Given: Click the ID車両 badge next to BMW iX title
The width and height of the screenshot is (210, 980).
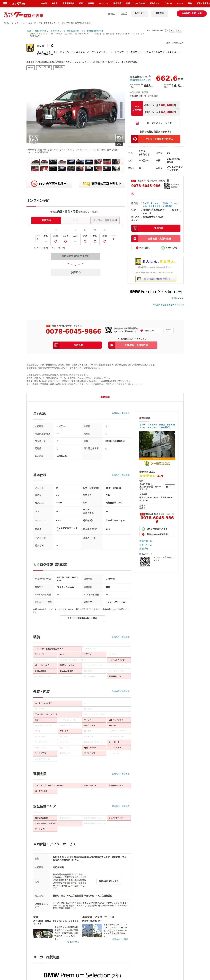Looking at the screenshot, I should tap(30, 48).
